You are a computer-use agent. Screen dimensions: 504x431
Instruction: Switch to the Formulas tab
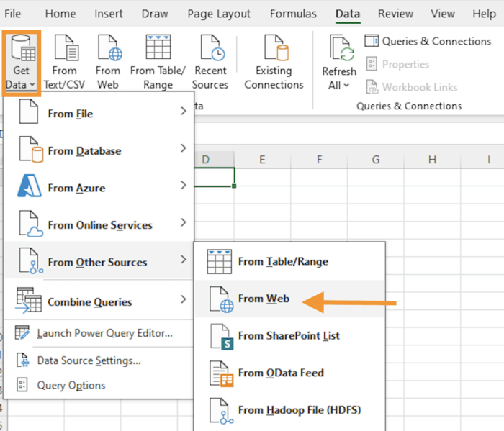pyautogui.click(x=293, y=14)
